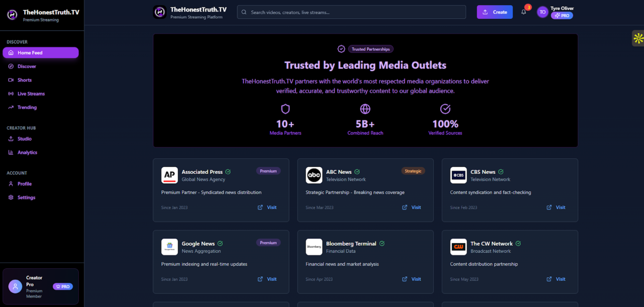Visit the CBS News partner site
The height and width of the screenshot is (307, 644).
click(x=556, y=207)
